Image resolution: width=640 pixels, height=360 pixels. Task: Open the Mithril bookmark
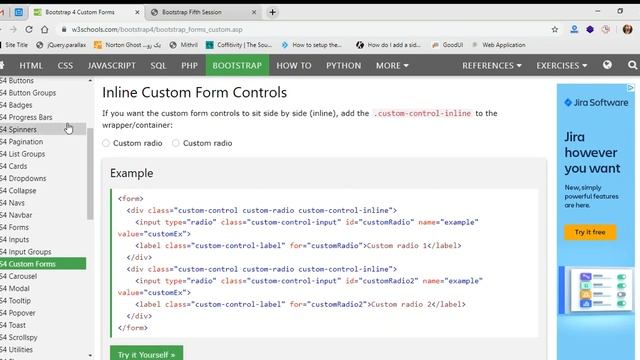[x=184, y=45]
